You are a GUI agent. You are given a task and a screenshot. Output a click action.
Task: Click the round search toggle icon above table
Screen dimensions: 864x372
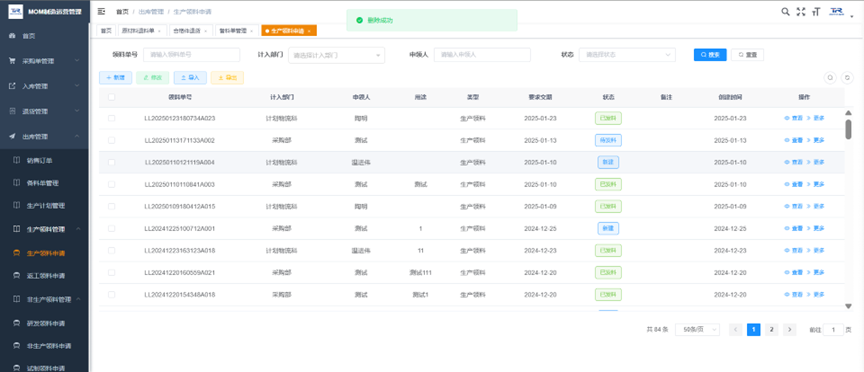pos(830,78)
